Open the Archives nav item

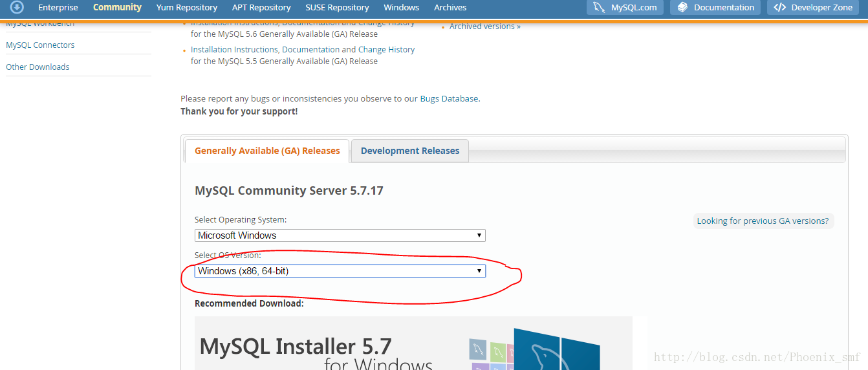pos(450,8)
